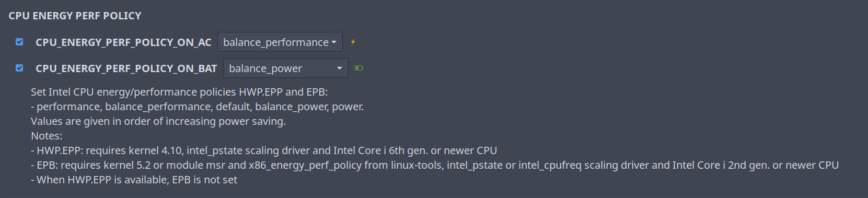Click the yellow lightning bolt AC power icon
Viewport: 868px width, 198px height.
pos(353,42)
